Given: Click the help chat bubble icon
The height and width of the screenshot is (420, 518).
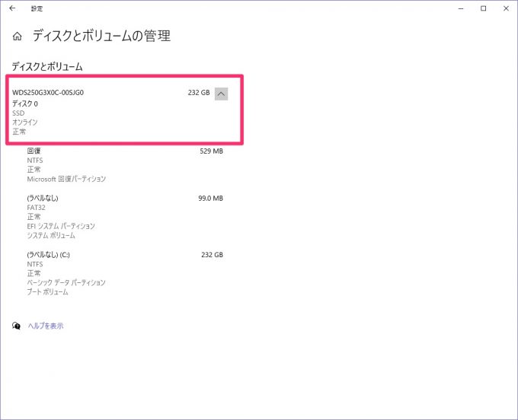Looking at the screenshot, I should [x=16, y=326].
